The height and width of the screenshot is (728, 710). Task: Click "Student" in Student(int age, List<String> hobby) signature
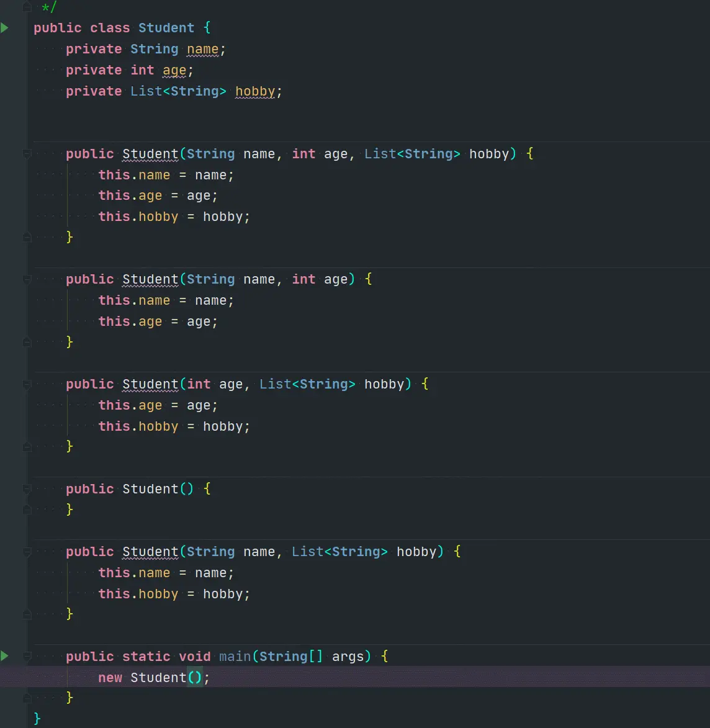click(150, 384)
